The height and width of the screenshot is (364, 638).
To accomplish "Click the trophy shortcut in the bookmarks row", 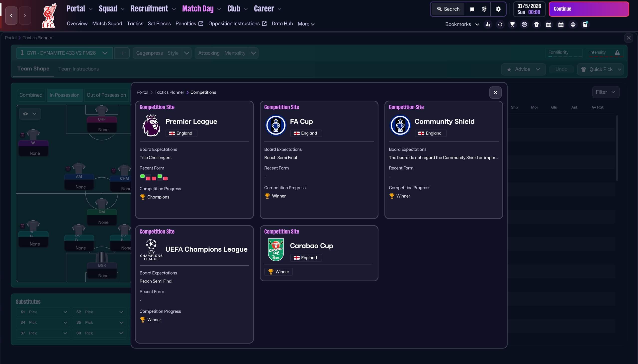I will tap(512, 24).
